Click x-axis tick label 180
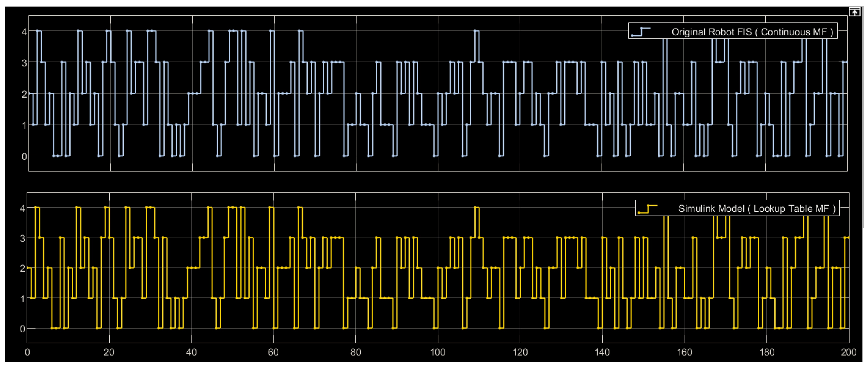The width and height of the screenshot is (868, 366). 767,352
